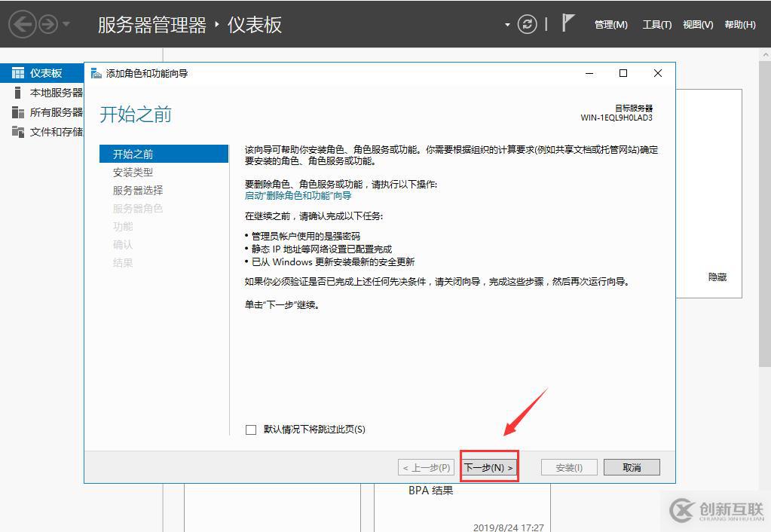This screenshot has height=532, width=771.
Task: Click the refresh icon in header
Action: (527, 24)
